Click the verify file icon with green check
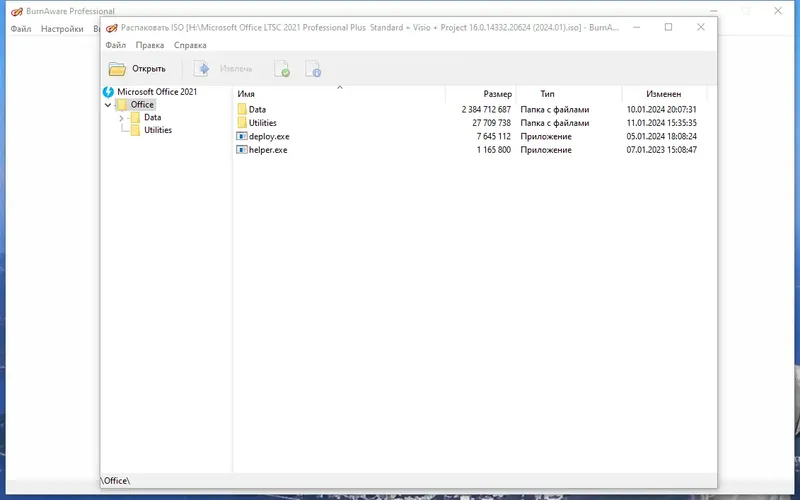 click(x=282, y=69)
